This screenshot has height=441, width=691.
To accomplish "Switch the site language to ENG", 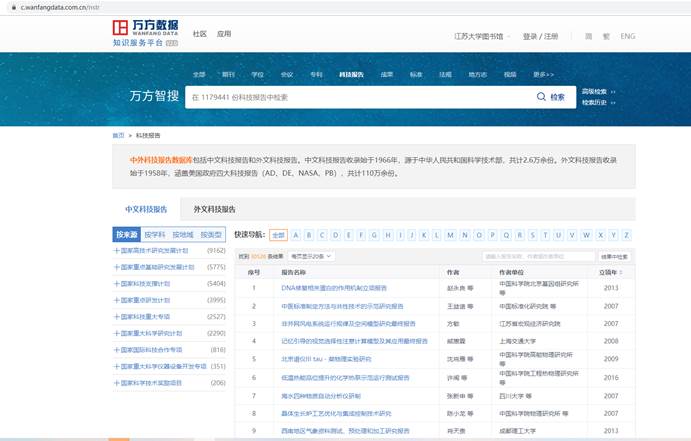I will (628, 37).
